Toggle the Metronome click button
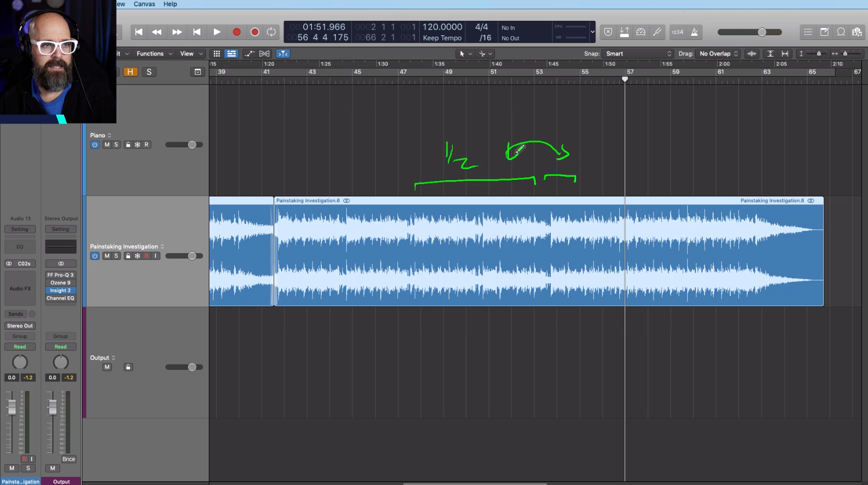 [694, 32]
